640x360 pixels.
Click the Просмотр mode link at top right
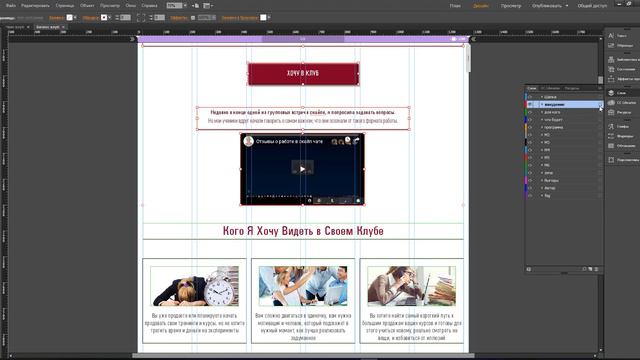click(x=511, y=6)
